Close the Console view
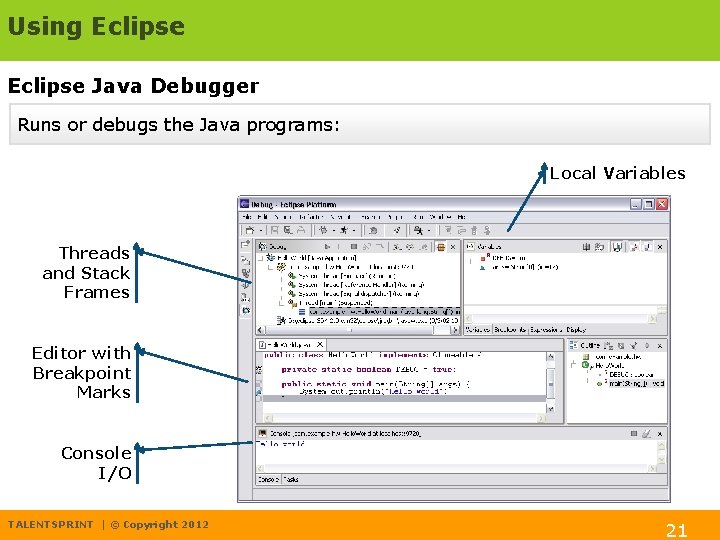This screenshot has width=720, height=540. 660,433
